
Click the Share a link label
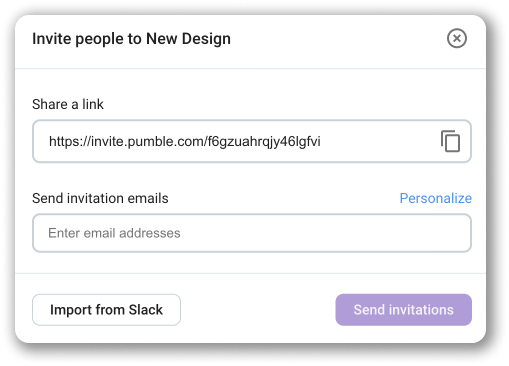[x=68, y=104]
